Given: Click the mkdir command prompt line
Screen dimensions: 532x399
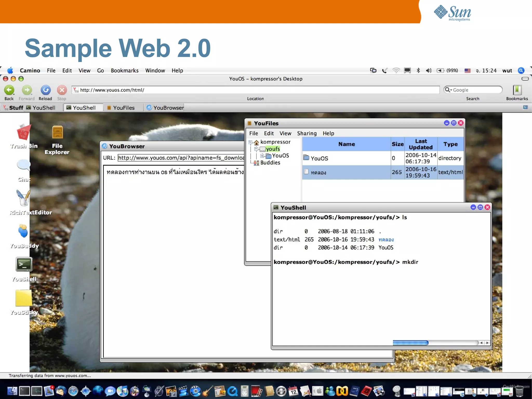Looking at the screenshot, I should 346,262.
